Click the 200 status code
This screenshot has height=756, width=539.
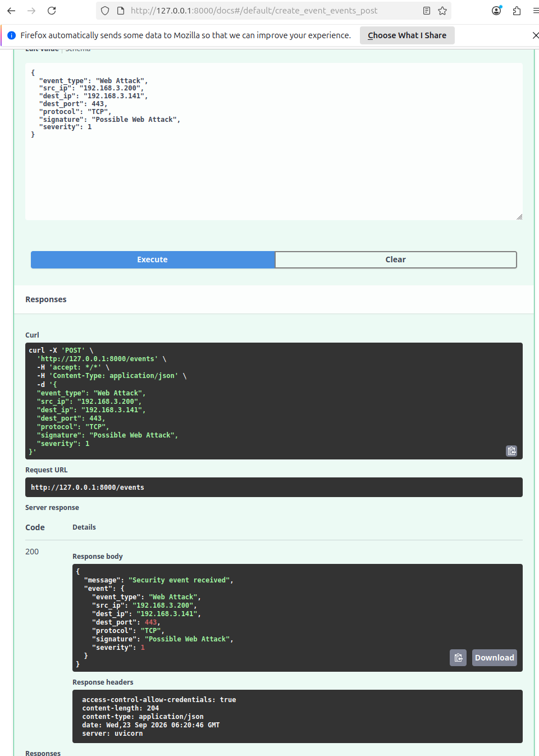pyautogui.click(x=32, y=552)
